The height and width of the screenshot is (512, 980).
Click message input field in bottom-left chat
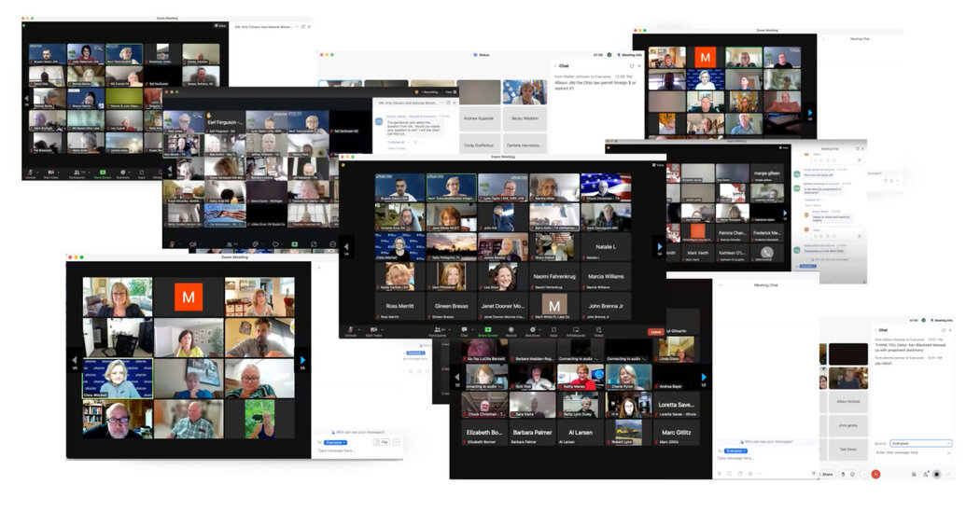coord(357,450)
